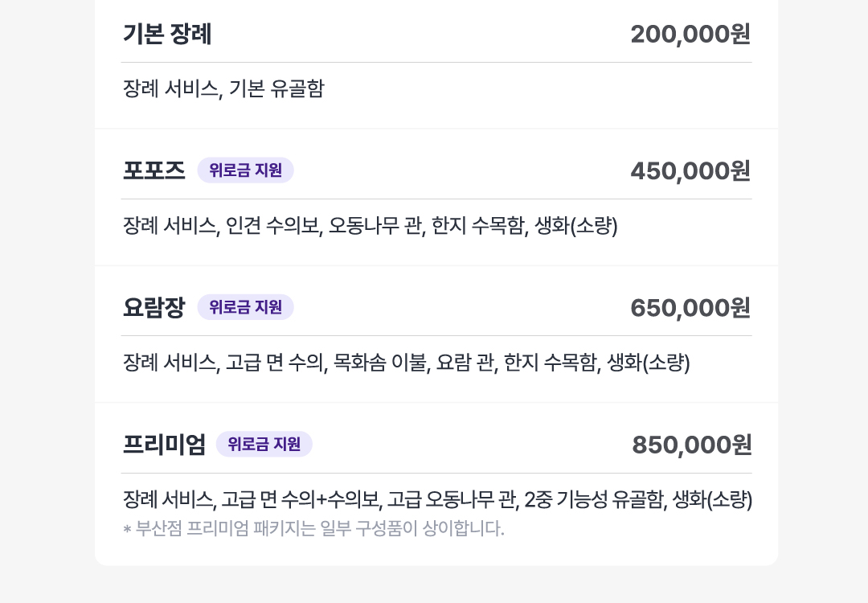Click the 위로금 지원 badge next to 포포즈
This screenshot has height=603, width=868.
pos(246,170)
